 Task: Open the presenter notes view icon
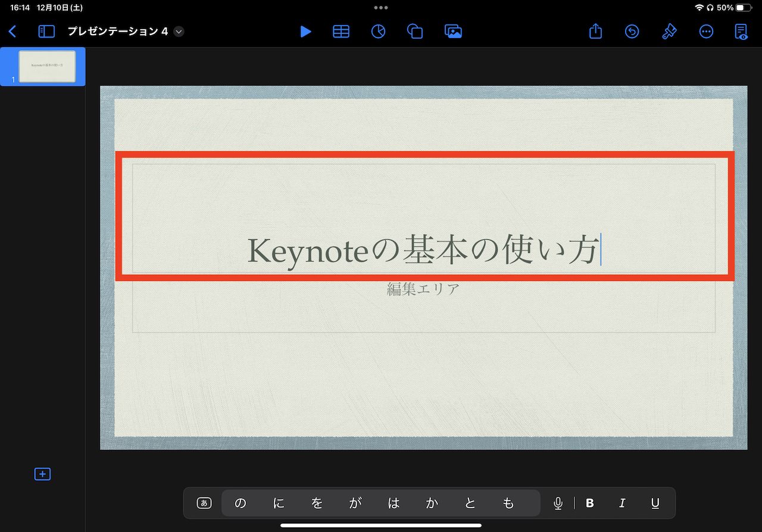(741, 32)
